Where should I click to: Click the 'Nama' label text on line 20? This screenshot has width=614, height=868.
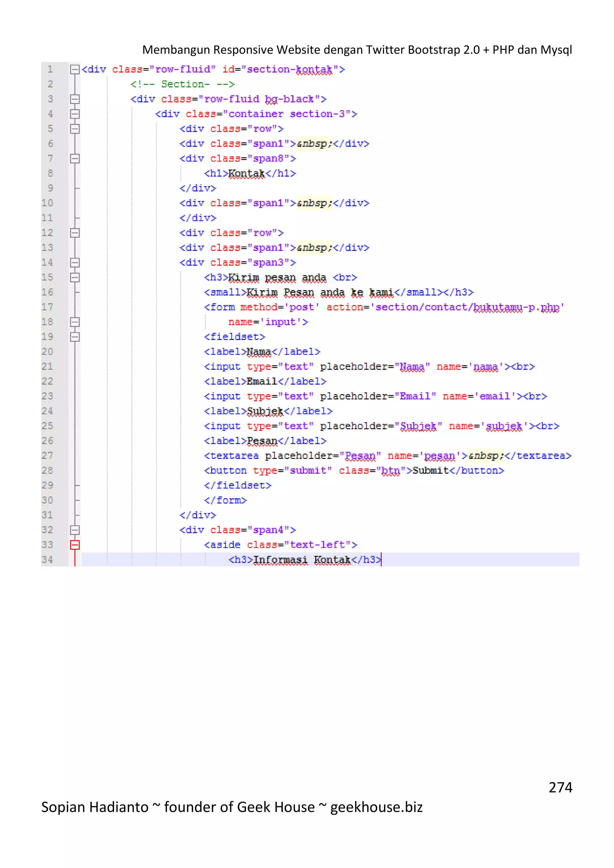coord(259,352)
